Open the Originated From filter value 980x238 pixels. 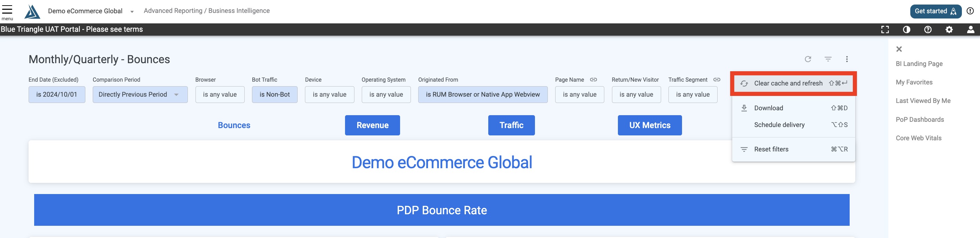tap(483, 95)
